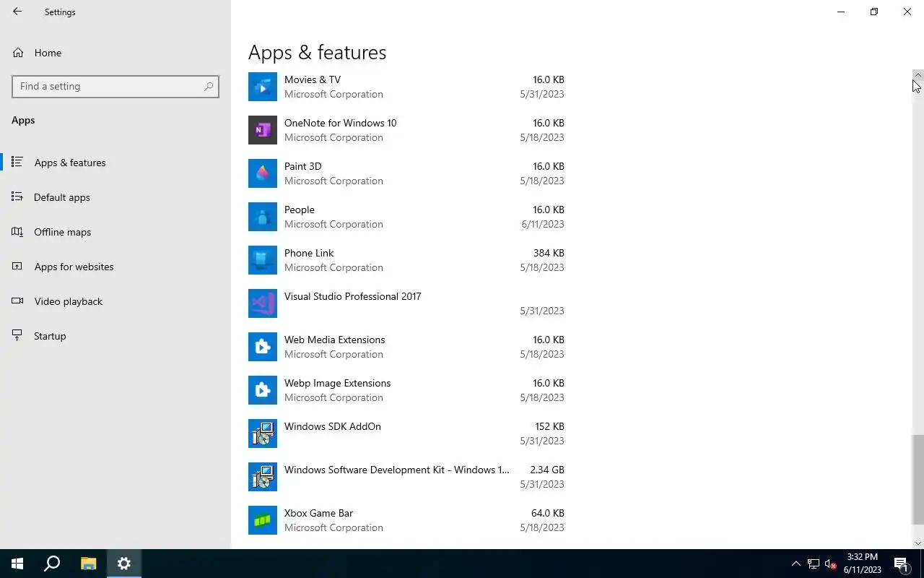Click the Settings gear taskbar button
Screen dimensions: 924x578
point(124,564)
